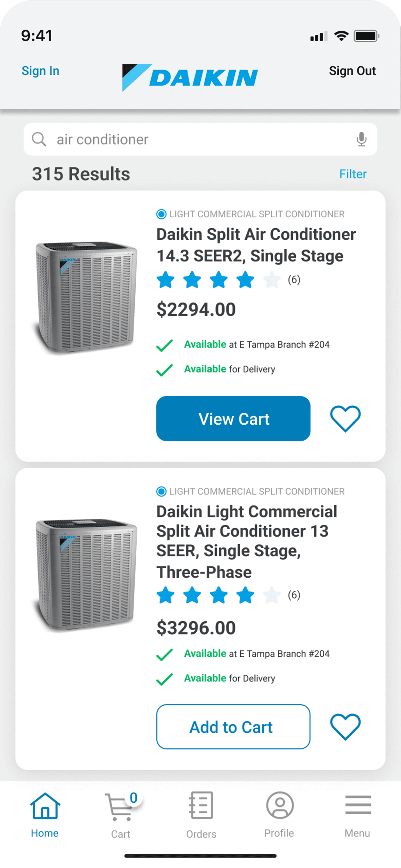Open the Cart tab icon
401x868 pixels.
[x=119, y=807]
